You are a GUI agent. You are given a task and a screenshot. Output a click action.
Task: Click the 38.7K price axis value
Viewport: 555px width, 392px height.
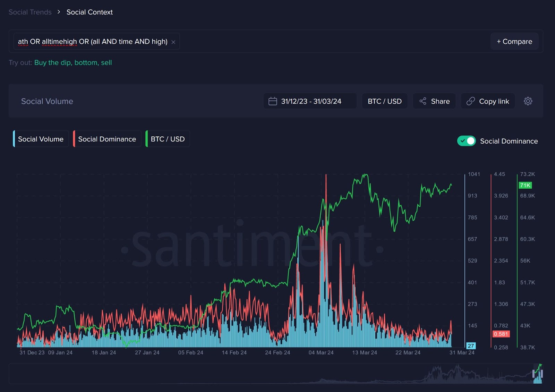click(x=527, y=347)
